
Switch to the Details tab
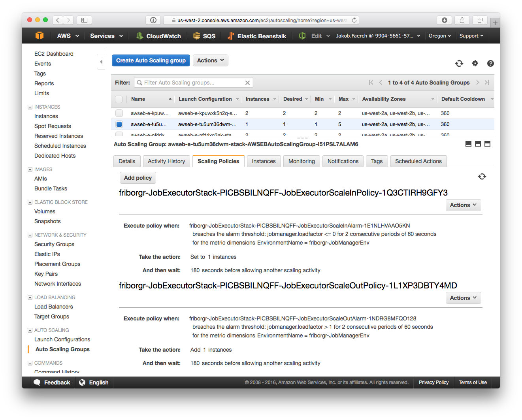127,161
